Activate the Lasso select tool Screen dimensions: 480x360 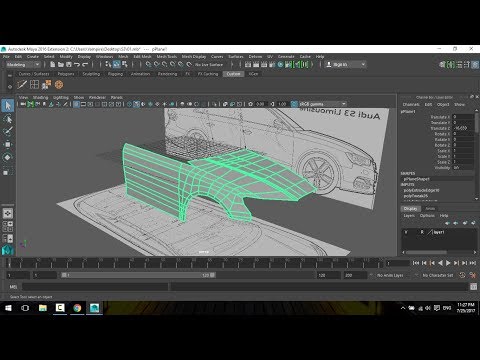pos(8,119)
